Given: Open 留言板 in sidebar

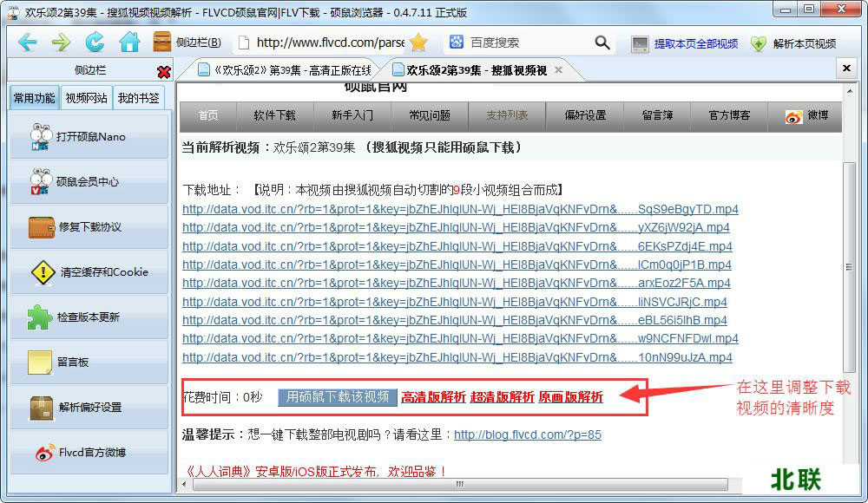Looking at the screenshot, I should 89,362.
